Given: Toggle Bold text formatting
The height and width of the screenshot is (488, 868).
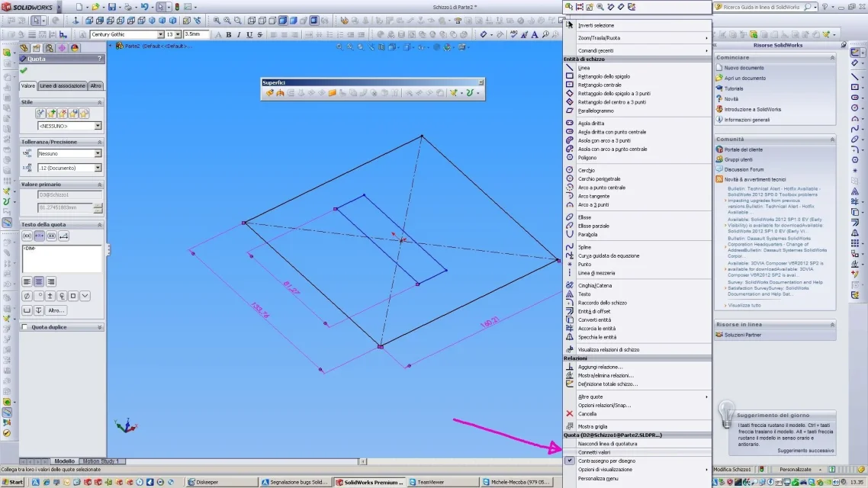Looking at the screenshot, I should click(229, 34).
